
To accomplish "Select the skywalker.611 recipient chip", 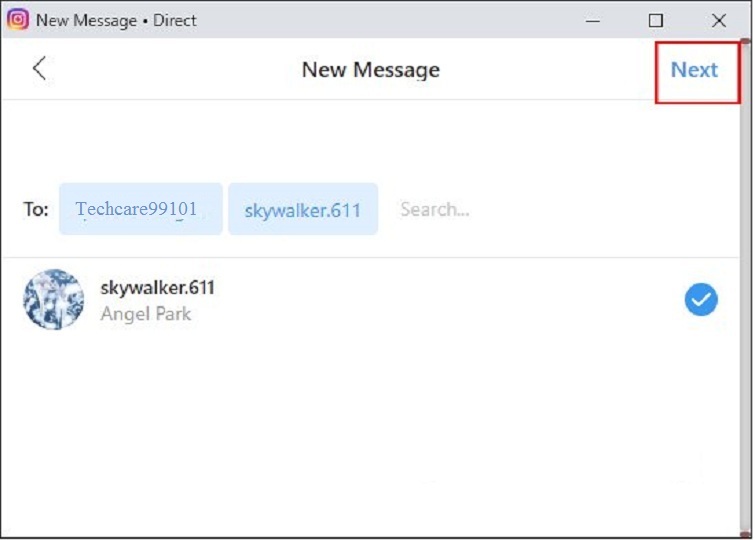I will click(x=303, y=210).
